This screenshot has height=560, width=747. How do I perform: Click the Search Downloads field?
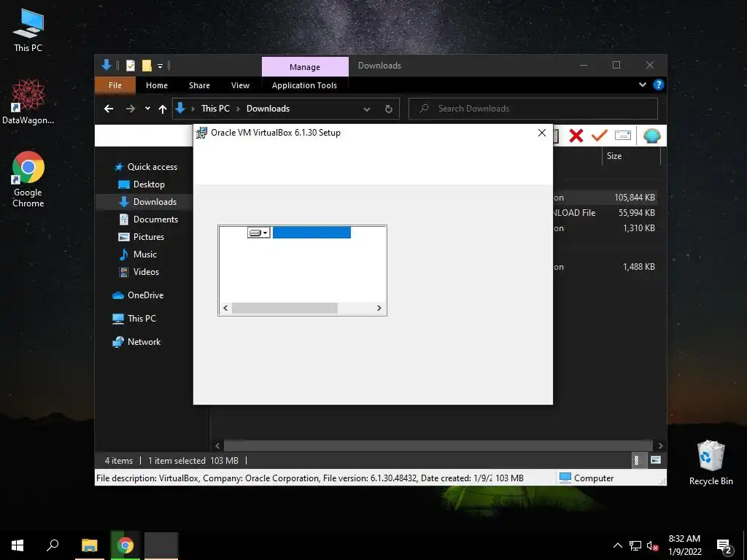coord(533,109)
